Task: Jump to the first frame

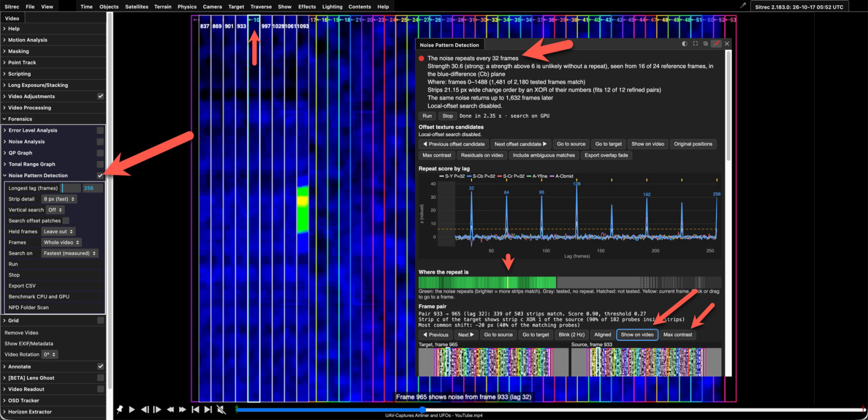Action: pyautogui.click(x=195, y=410)
